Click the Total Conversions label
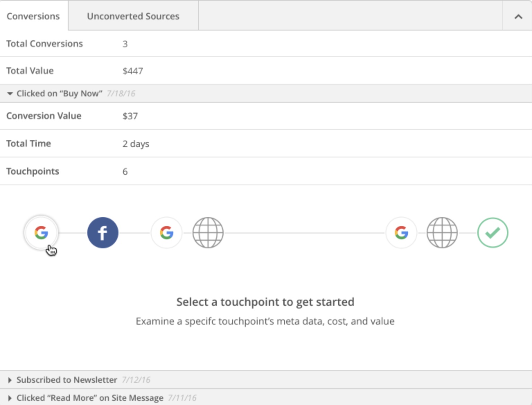Image resolution: width=532 pixels, height=405 pixels. [45, 44]
